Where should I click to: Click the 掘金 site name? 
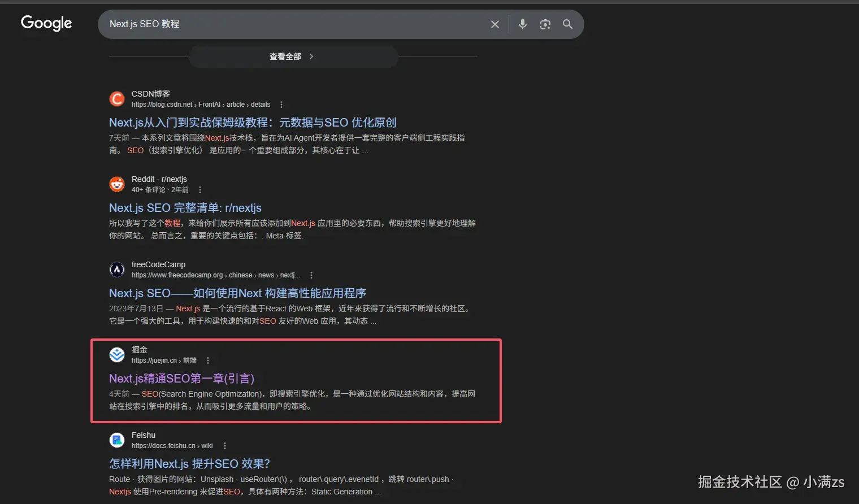coord(140,350)
